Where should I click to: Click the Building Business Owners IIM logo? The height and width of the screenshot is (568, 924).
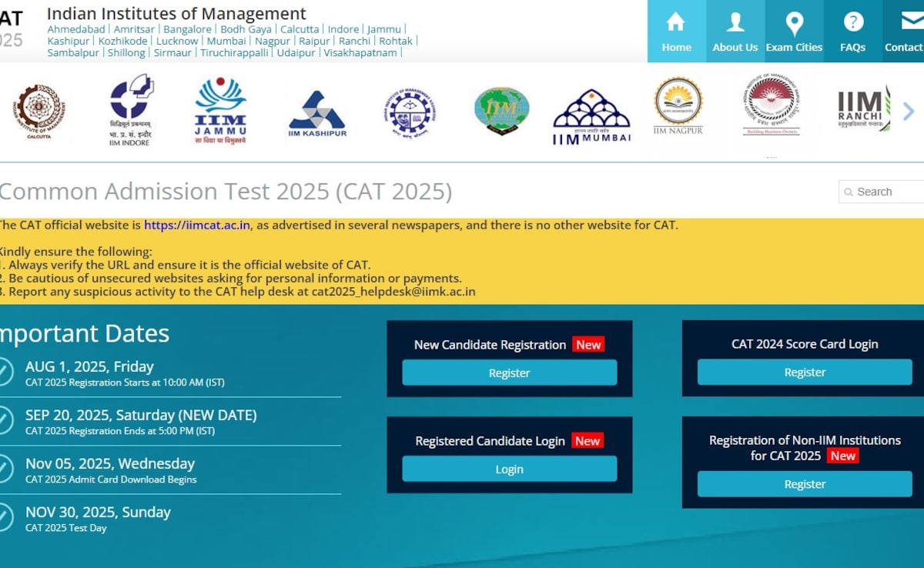click(772, 105)
